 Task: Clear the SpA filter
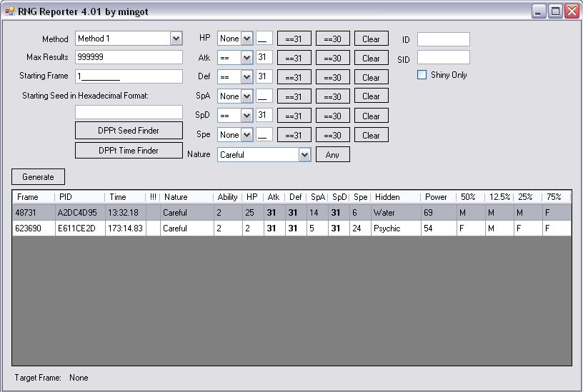coord(372,96)
